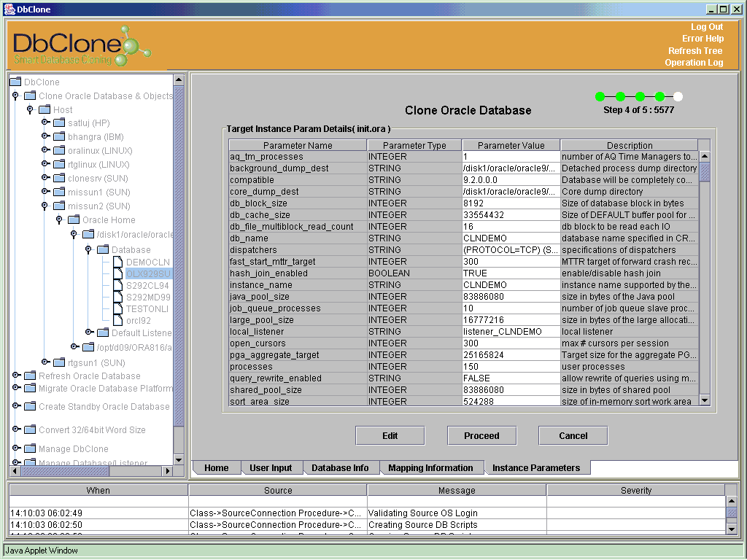Click the white final step progress dot

tap(678, 97)
